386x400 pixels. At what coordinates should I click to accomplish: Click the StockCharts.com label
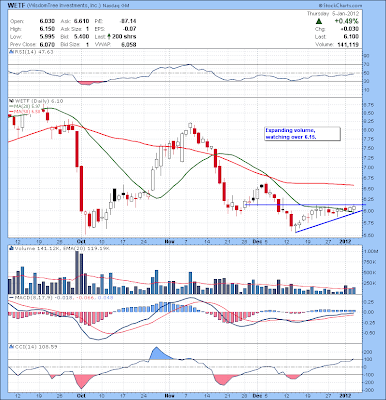pyautogui.click(x=340, y=6)
